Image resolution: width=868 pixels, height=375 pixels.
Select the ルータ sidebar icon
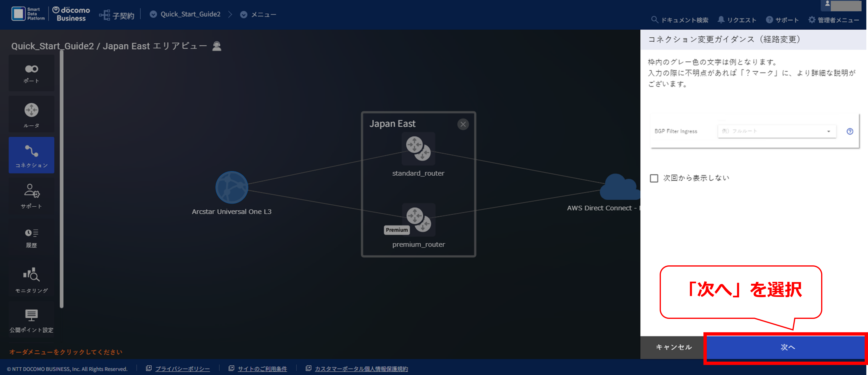point(31,114)
